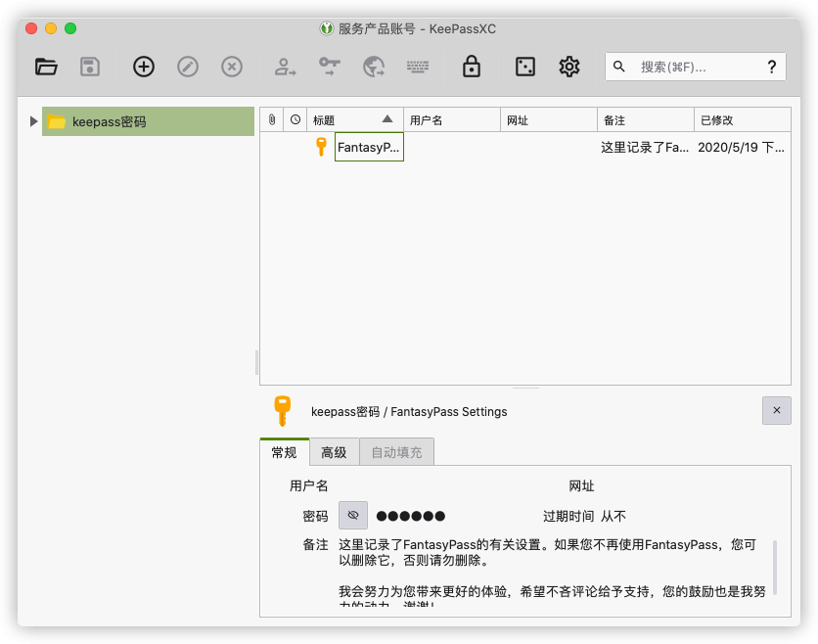The image size is (818, 644).
Task: Click the notes text about FantasyPass settings
Action: 552,575
